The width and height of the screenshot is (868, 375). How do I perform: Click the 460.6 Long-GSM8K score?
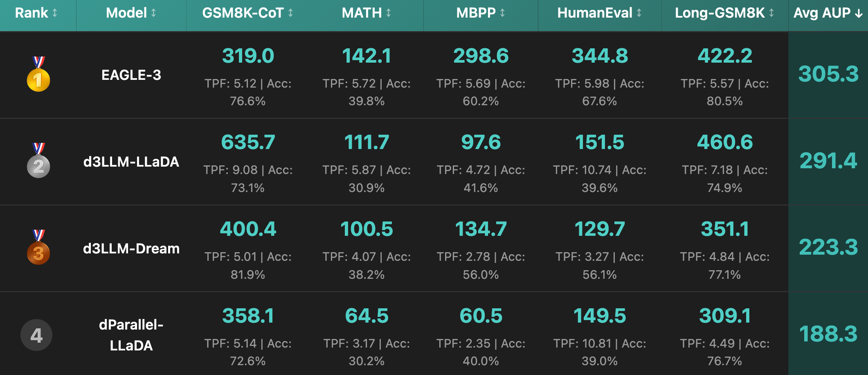tap(725, 142)
